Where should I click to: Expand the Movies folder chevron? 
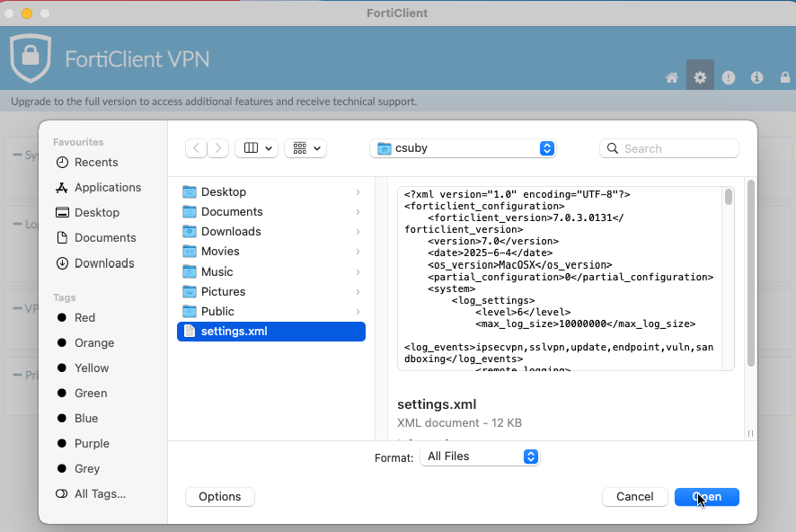[x=358, y=252]
